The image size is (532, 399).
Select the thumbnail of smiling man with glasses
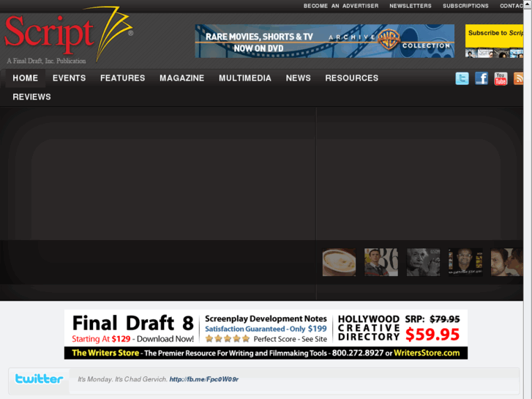click(x=465, y=262)
